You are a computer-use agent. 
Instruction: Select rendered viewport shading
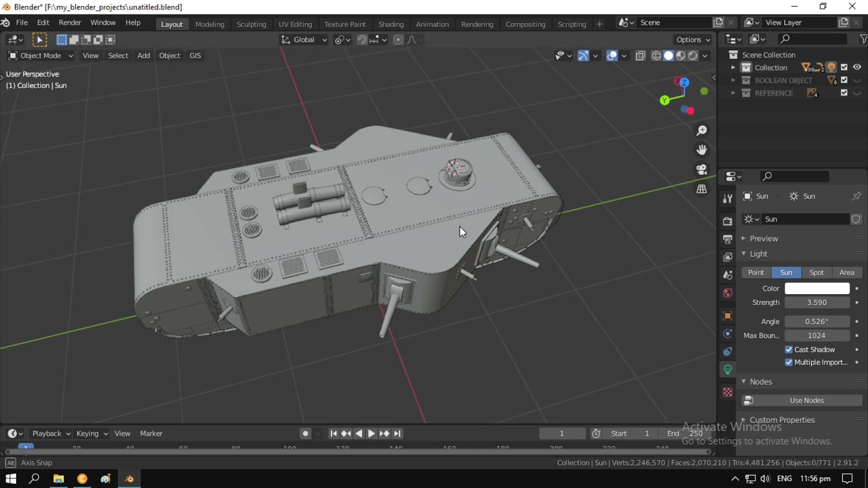point(693,56)
